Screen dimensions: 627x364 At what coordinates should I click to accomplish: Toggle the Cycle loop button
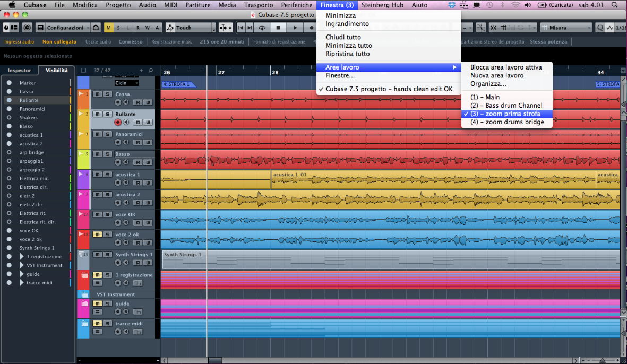[x=262, y=28]
